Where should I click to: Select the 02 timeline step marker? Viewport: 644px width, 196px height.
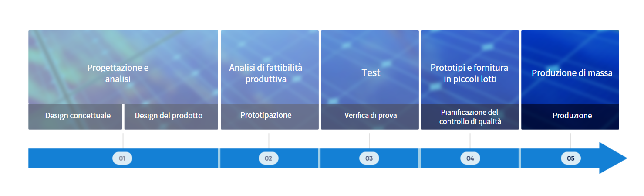coord(268,158)
